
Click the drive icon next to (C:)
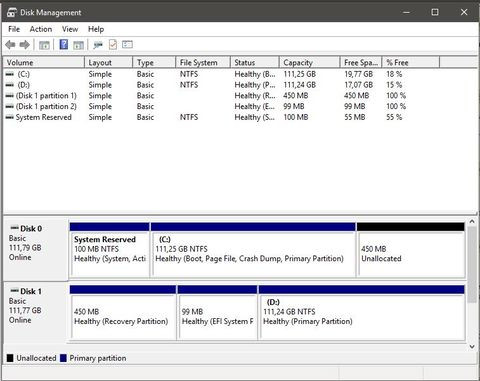pos(10,74)
